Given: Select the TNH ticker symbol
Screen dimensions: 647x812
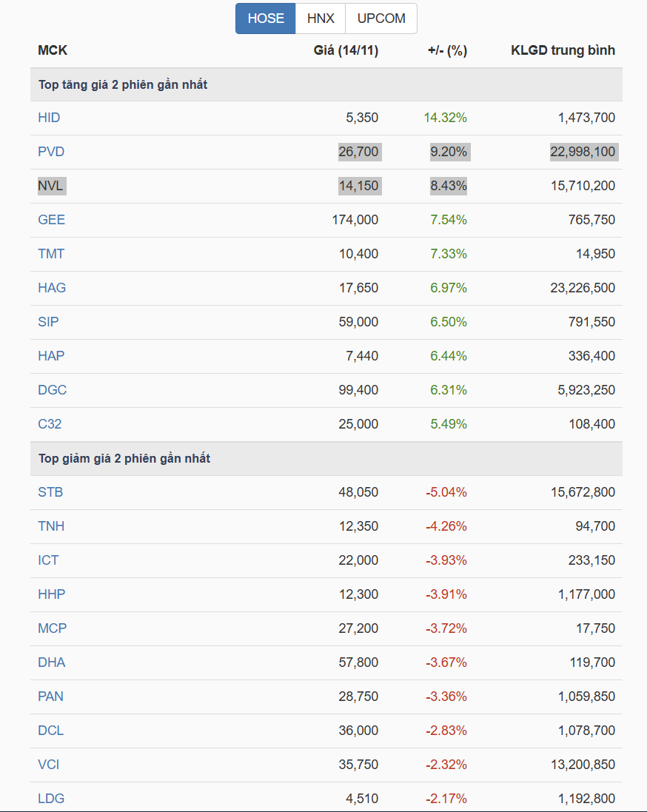Looking at the screenshot, I should [x=51, y=526].
